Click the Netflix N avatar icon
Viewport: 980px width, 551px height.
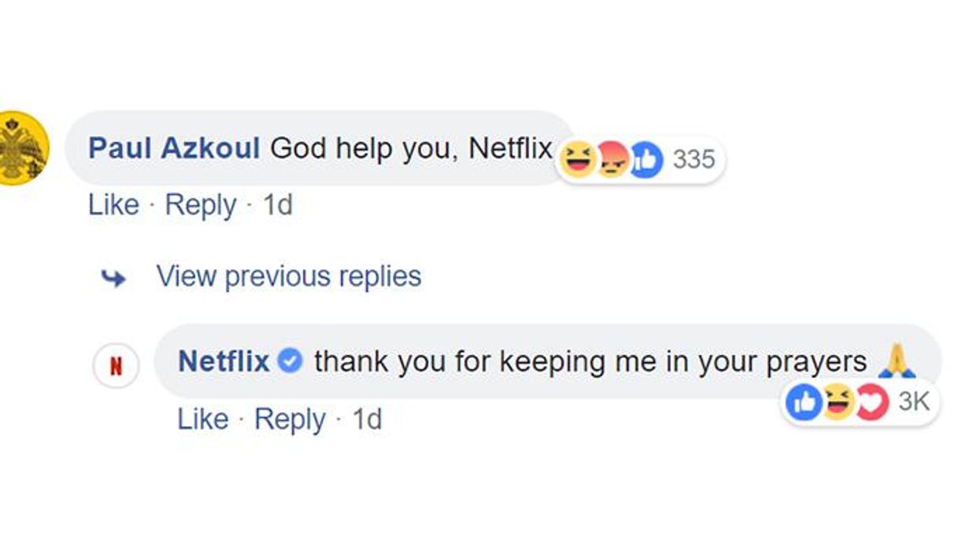click(x=116, y=362)
